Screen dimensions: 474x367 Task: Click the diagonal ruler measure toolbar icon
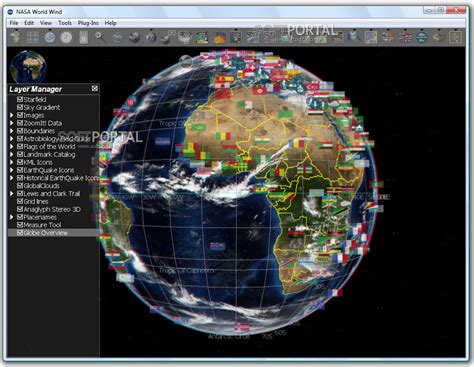(x=371, y=37)
